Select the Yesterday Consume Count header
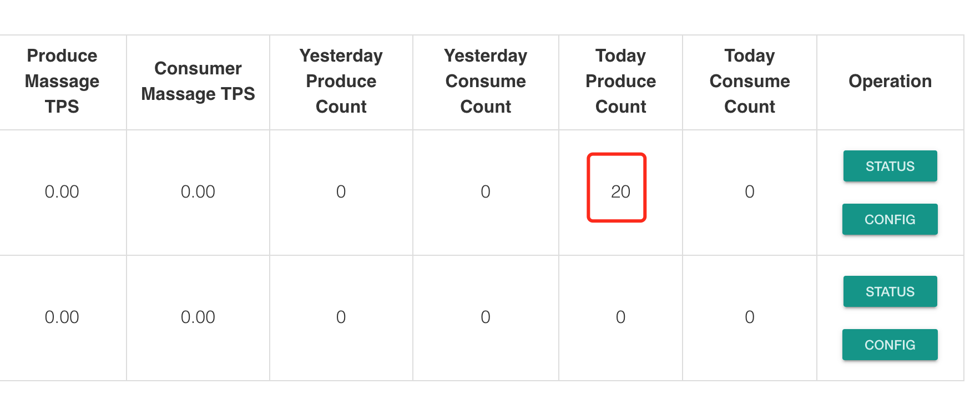Image resolution: width=980 pixels, height=394 pixels. [486, 81]
